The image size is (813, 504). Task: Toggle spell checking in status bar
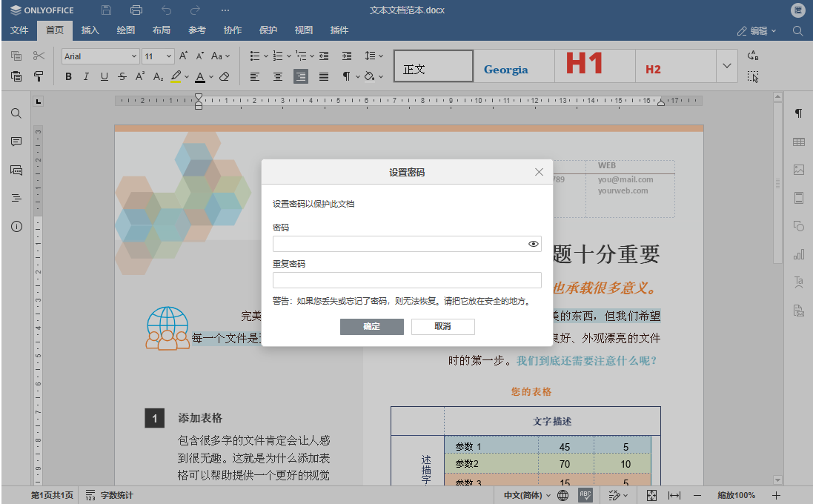pos(585,495)
